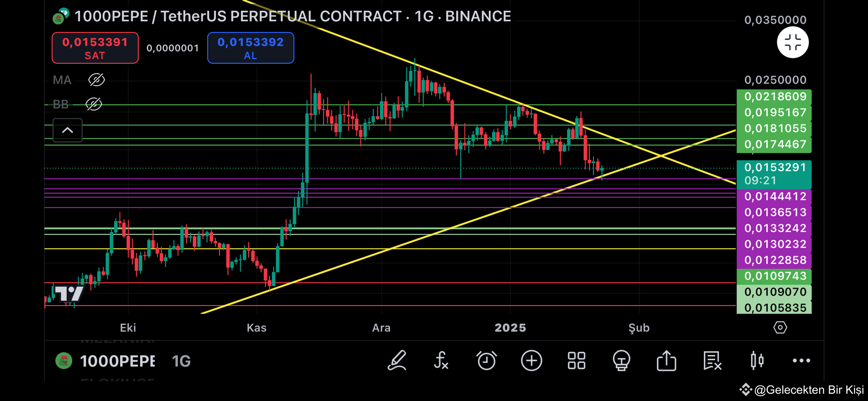
Task: Open the chart layout grid
Action: tap(576, 361)
